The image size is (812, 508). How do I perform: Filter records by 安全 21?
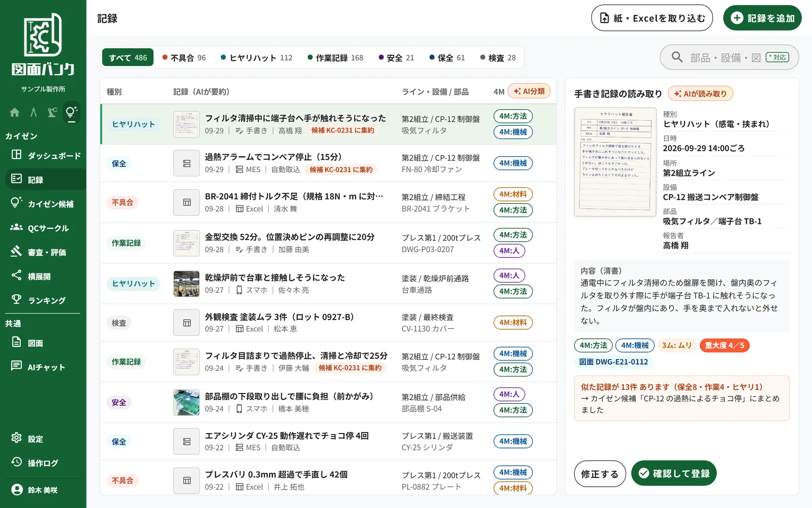(x=396, y=58)
